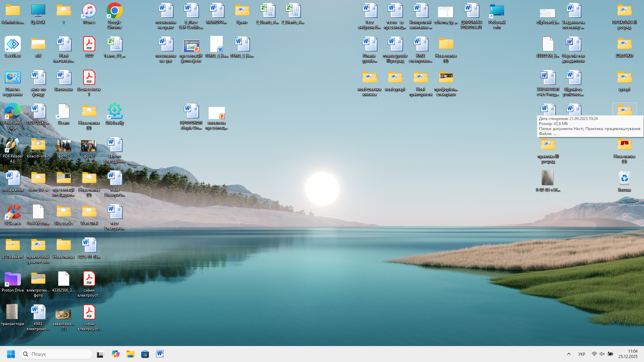This screenshot has width=644, height=362.
Task: Select the iTunes desktop icon
Action: [x=89, y=11]
